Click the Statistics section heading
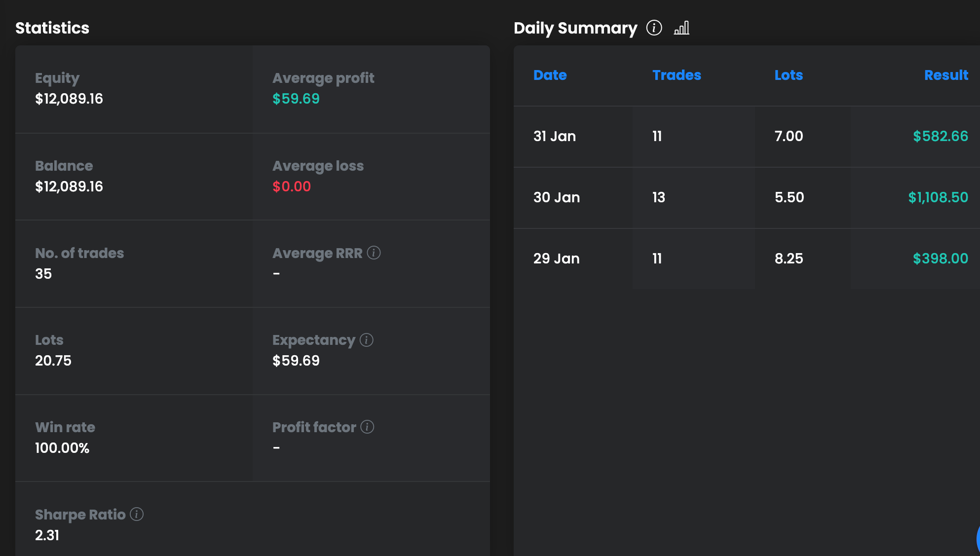The image size is (980, 556). (x=52, y=28)
